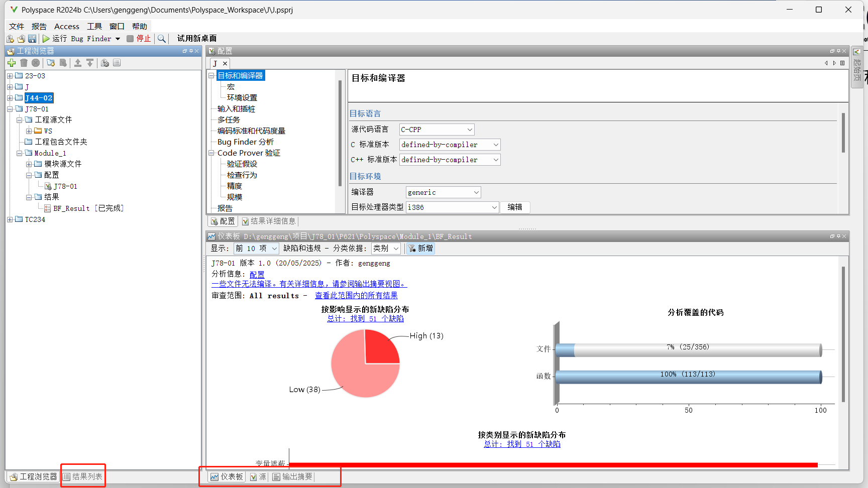Click the add folder icon in project browser toolbar

[x=51, y=63]
